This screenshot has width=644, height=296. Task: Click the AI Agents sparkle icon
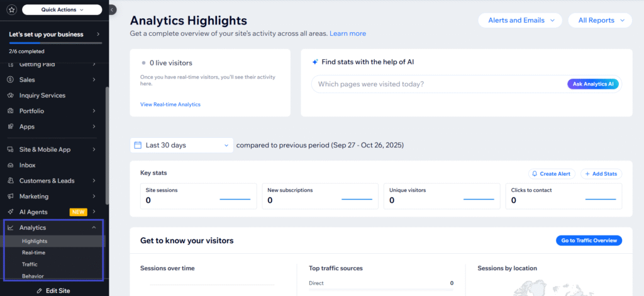[x=11, y=212]
